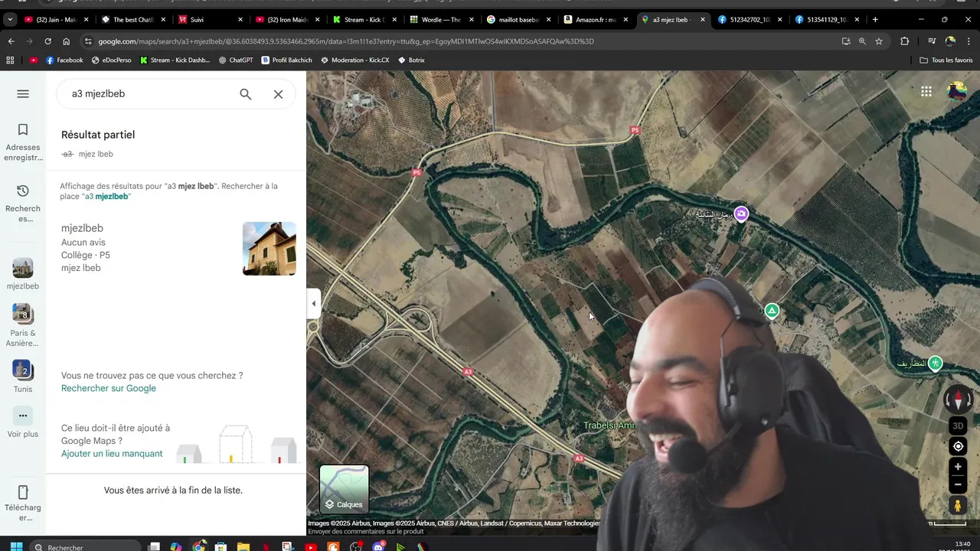Click the green المطاريف place marker

(935, 364)
